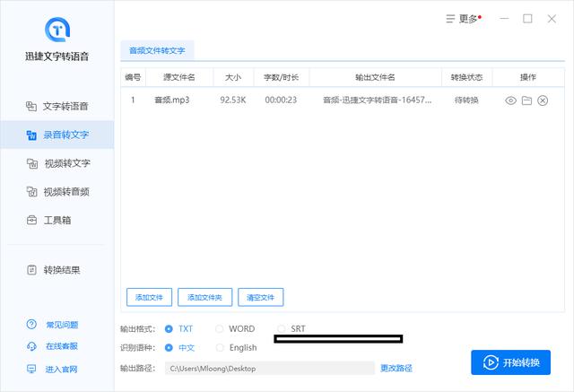This screenshot has height=392, width=574.
Task: Click the 输出文件名 column header
Action: pos(375,77)
